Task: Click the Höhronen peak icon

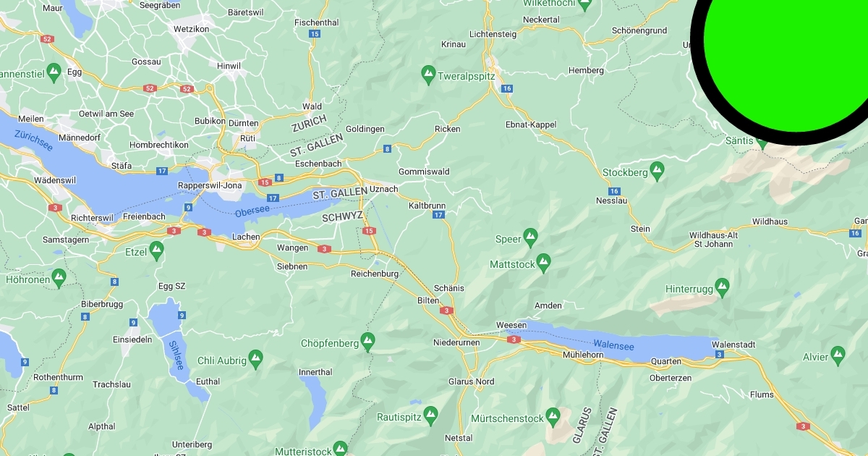Action: [59, 277]
